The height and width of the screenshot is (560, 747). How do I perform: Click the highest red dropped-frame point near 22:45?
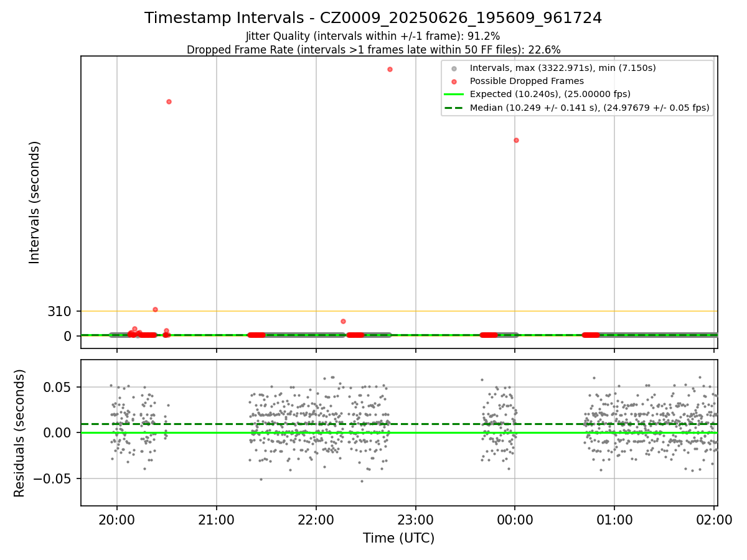390,69
